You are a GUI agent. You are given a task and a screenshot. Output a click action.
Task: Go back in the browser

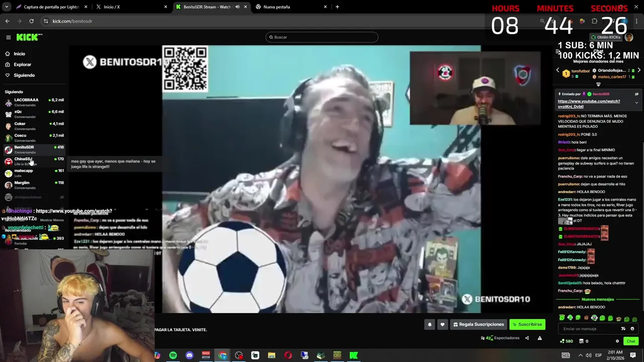pyautogui.click(x=7, y=21)
